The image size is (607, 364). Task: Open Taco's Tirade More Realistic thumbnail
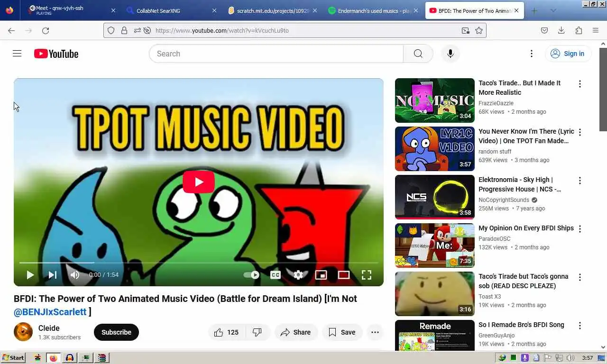(434, 100)
